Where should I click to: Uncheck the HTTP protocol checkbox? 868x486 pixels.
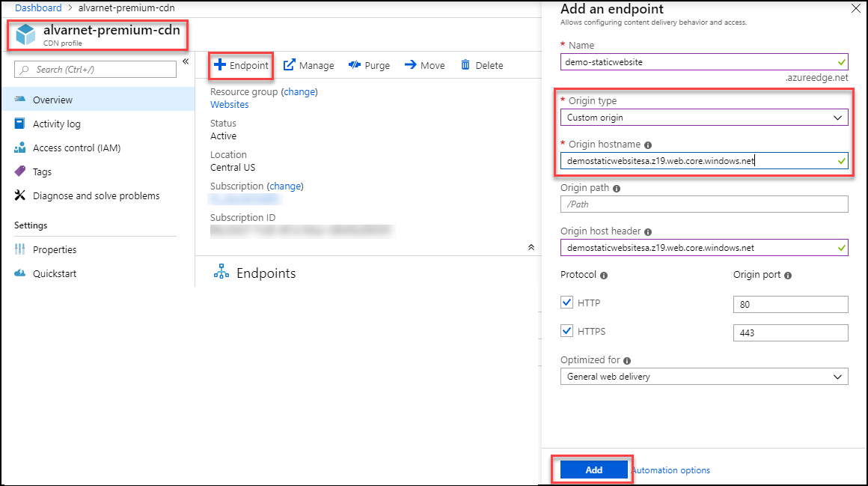567,302
